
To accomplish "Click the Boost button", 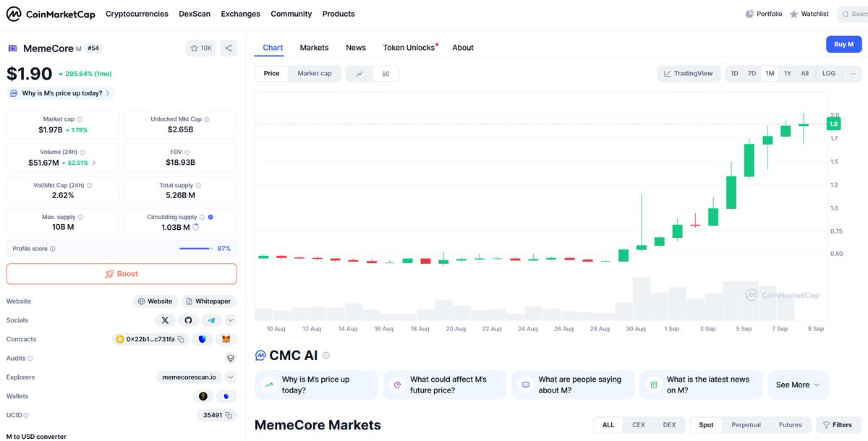I will [x=122, y=274].
